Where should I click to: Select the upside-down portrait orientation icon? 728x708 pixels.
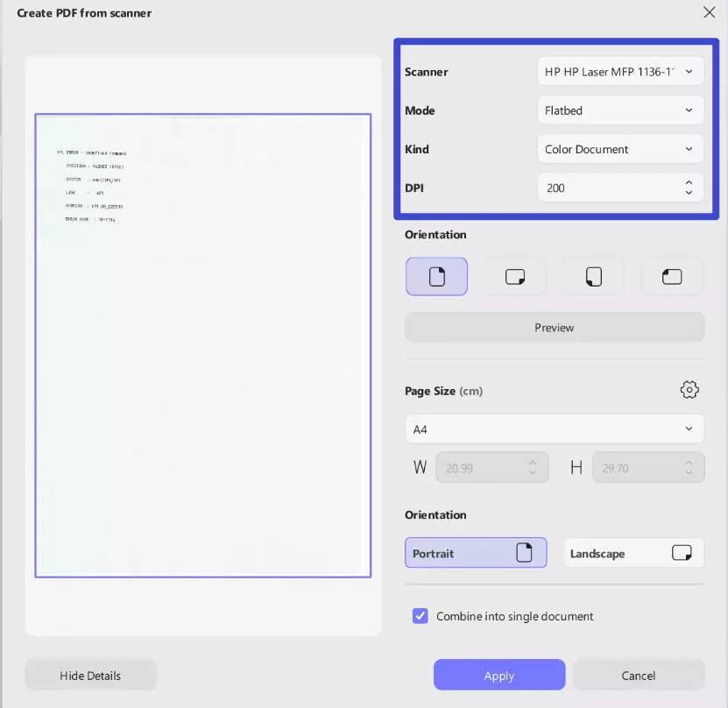(593, 276)
